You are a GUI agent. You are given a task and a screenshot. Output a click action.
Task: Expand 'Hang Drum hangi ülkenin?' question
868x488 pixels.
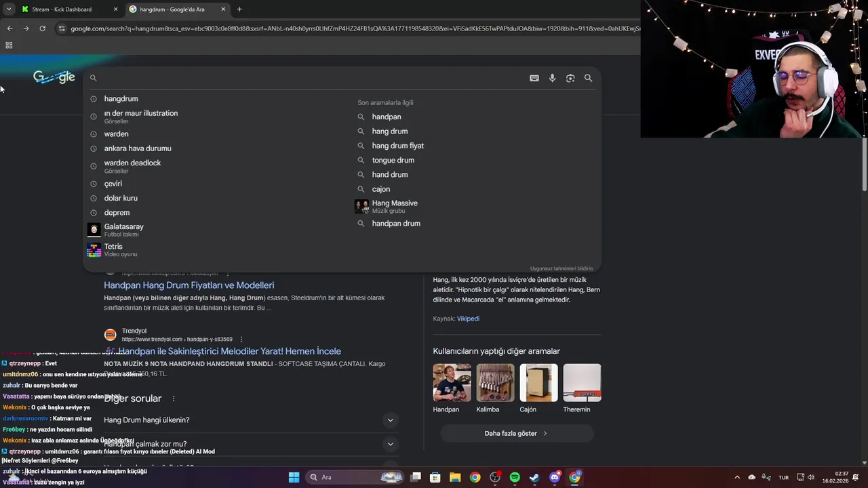point(250,420)
